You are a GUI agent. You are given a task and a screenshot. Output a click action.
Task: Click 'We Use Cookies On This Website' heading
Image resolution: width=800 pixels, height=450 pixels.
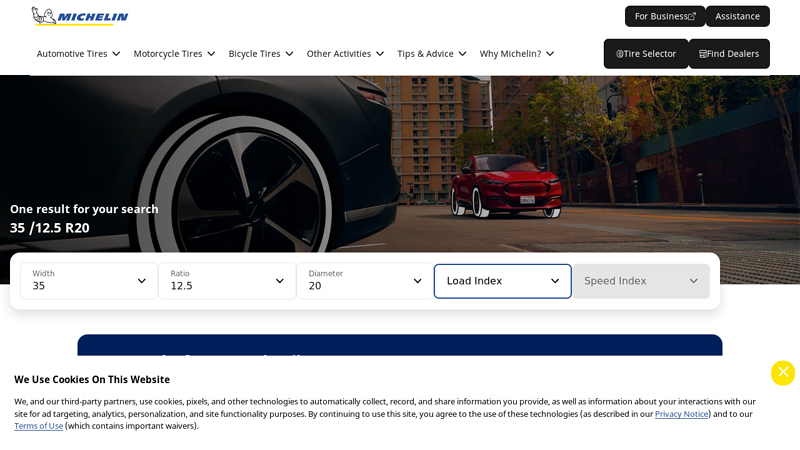(92, 380)
